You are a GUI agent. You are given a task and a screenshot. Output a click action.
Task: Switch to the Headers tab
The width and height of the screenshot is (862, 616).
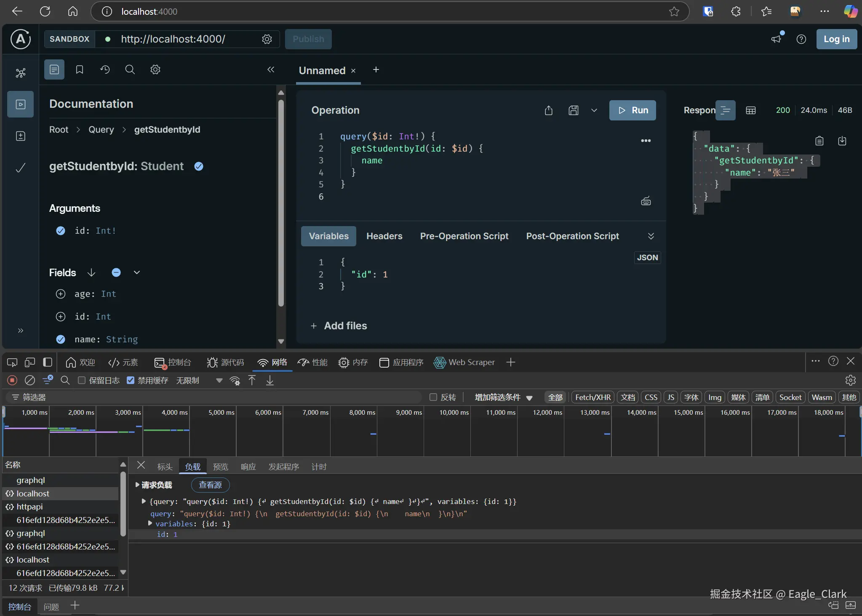point(384,236)
